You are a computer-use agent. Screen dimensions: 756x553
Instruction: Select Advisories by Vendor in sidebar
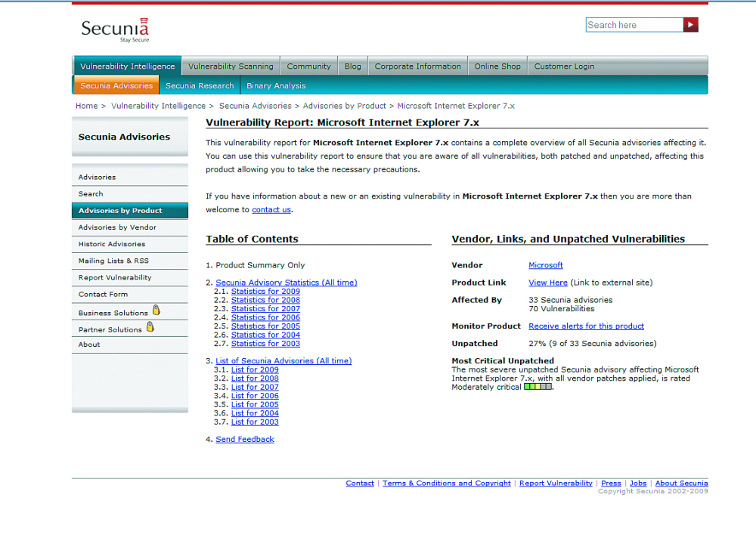coord(117,227)
